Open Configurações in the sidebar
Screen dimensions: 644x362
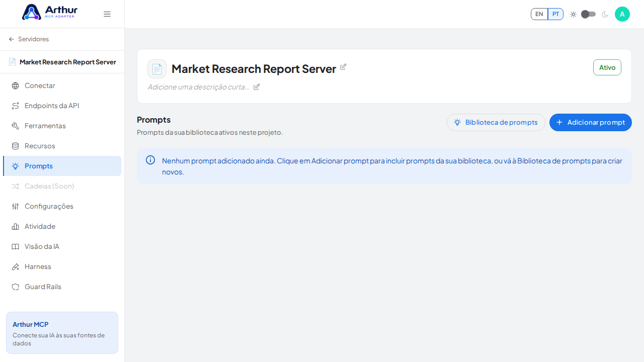pyautogui.click(x=62, y=206)
